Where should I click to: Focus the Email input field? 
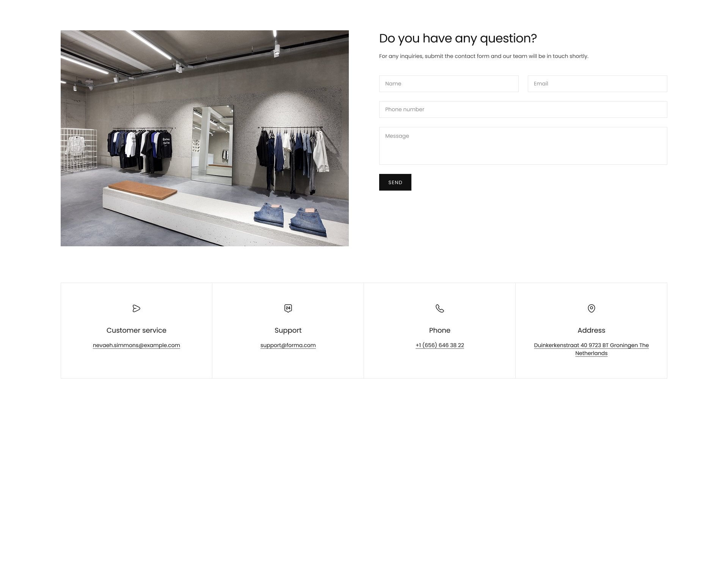598,84
